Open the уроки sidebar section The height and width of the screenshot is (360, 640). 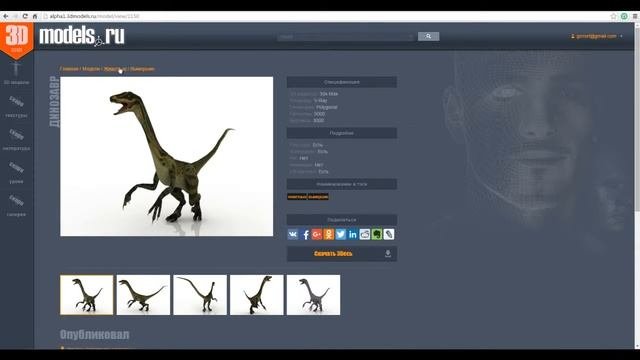tap(16, 173)
